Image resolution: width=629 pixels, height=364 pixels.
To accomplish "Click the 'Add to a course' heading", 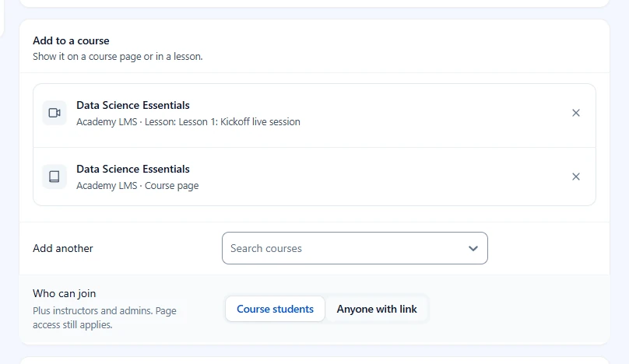I will pyautogui.click(x=71, y=40).
